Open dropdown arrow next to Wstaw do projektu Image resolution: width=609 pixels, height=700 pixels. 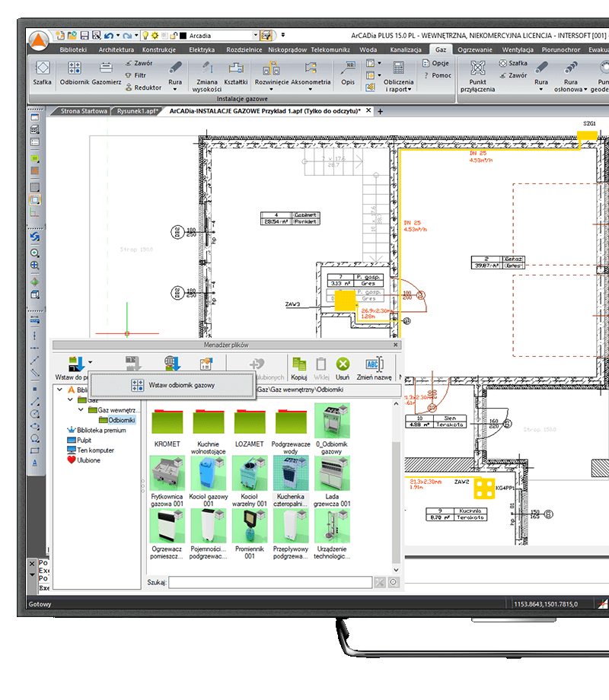pyautogui.click(x=91, y=362)
